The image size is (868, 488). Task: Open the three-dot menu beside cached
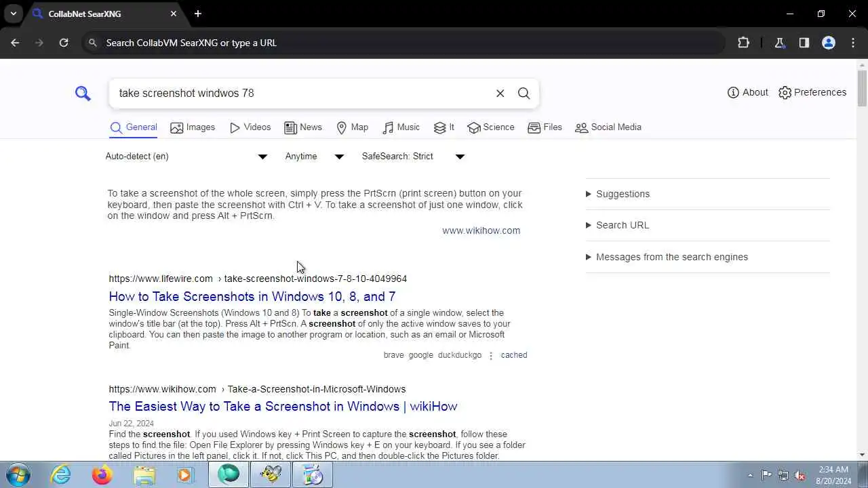tap(491, 356)
